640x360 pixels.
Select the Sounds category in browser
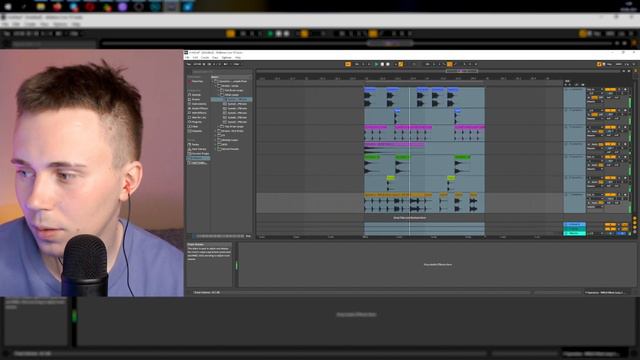(x=196, y=95)
